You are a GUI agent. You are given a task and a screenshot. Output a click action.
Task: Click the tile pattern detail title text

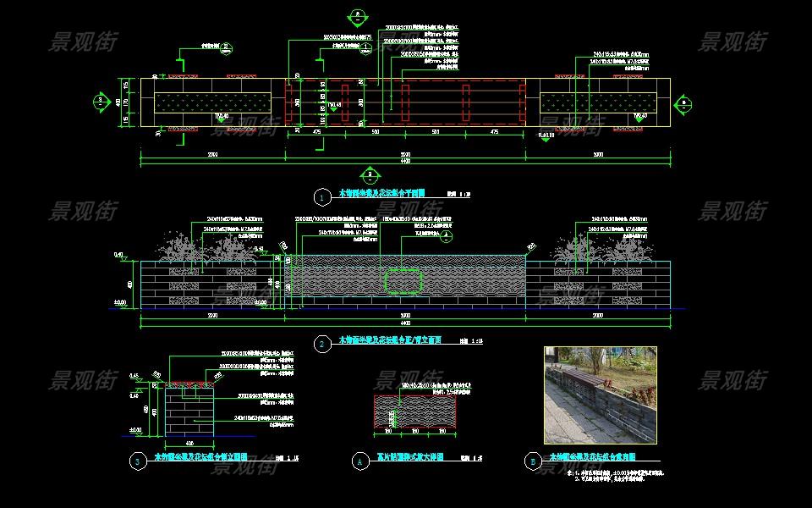click(410, 457)
